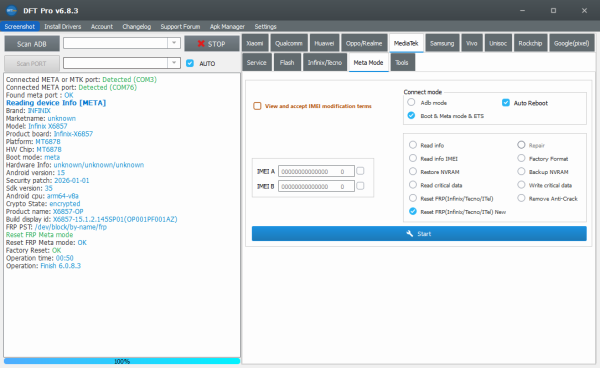Switch to the Infinix/Tecno tab
Viewport: 600px width, 368px height.
pos(324,62)
